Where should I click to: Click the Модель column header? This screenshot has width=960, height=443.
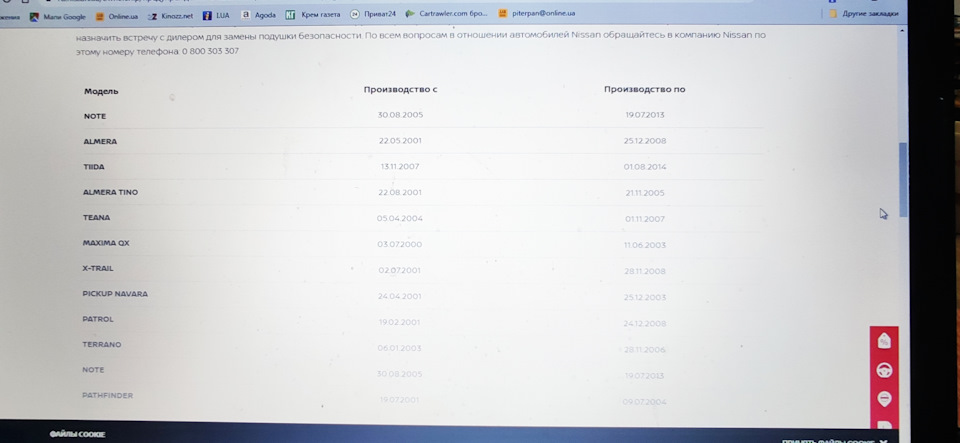tap(101, 91)
